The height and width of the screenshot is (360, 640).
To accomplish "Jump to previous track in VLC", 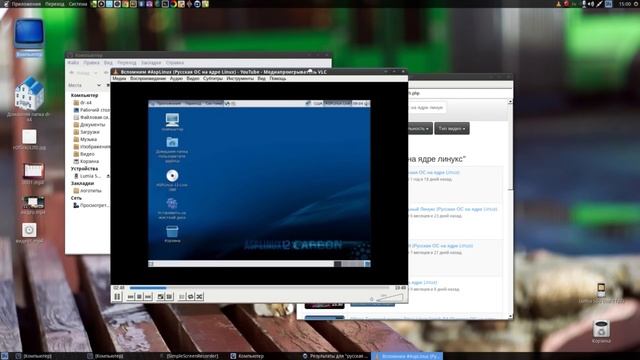I will 131,297.
